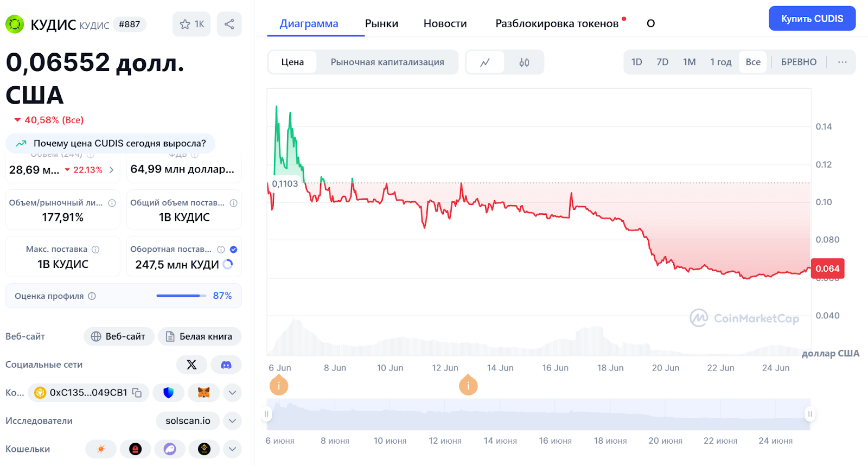Click the CUDIS green logo icon
The height and width of the screenshot is (466, 868).
click(x=15, y=24)
